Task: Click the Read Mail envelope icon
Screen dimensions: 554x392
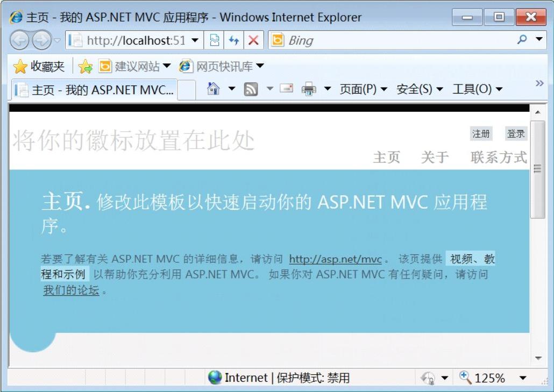Action: 287,88
